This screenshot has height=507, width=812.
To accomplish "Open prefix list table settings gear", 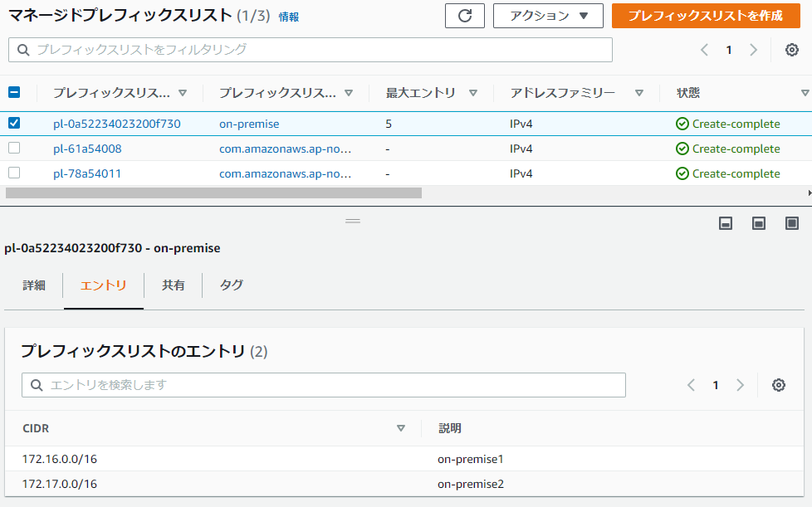I will point(791,50).
